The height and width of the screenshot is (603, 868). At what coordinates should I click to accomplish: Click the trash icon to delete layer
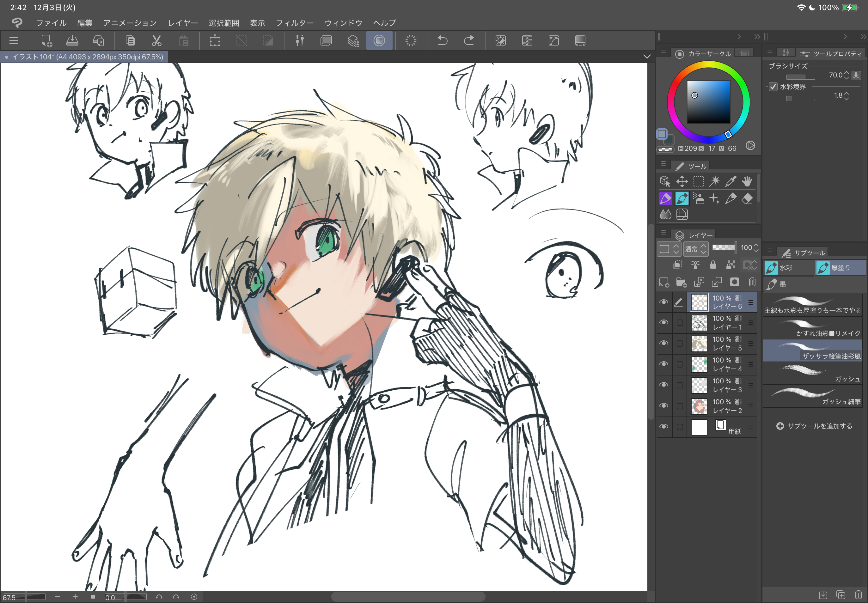(x=752, y=282)
